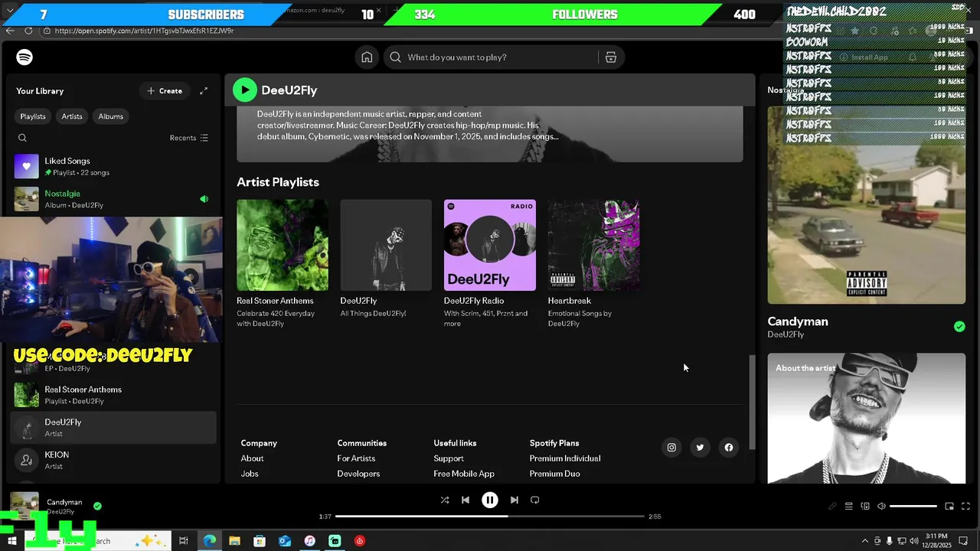
Task: Expand the DeeU2Fly artist bio text
Action: click(408, 126)
